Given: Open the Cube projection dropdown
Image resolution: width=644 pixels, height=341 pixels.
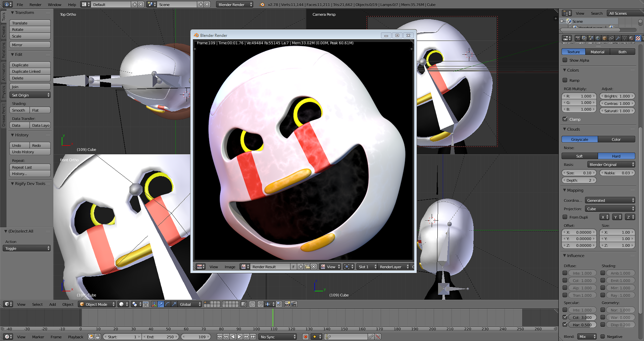Looking at the screenshot, I should [610, 209].
